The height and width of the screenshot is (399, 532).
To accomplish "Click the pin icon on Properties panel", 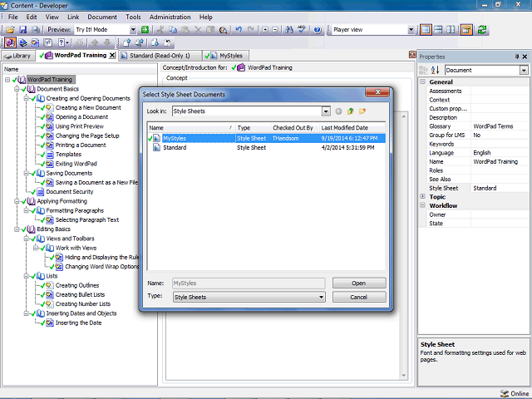I will [517, 57].
